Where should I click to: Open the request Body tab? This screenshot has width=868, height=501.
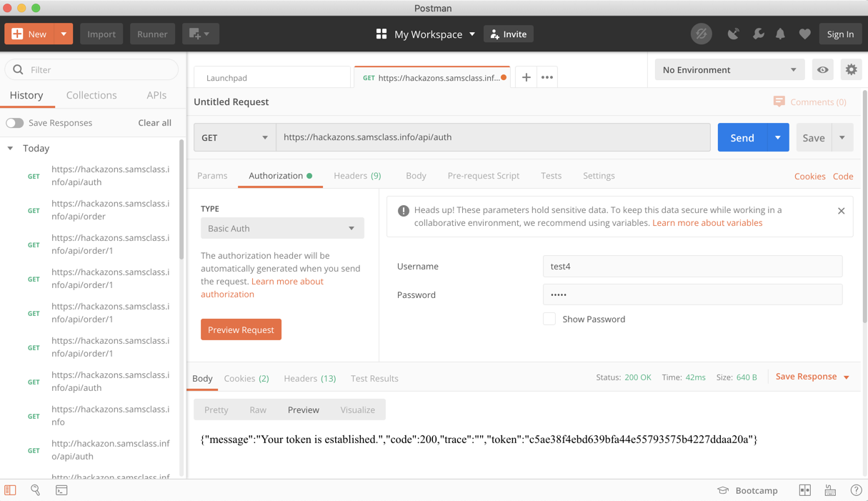tap(416, 176)
